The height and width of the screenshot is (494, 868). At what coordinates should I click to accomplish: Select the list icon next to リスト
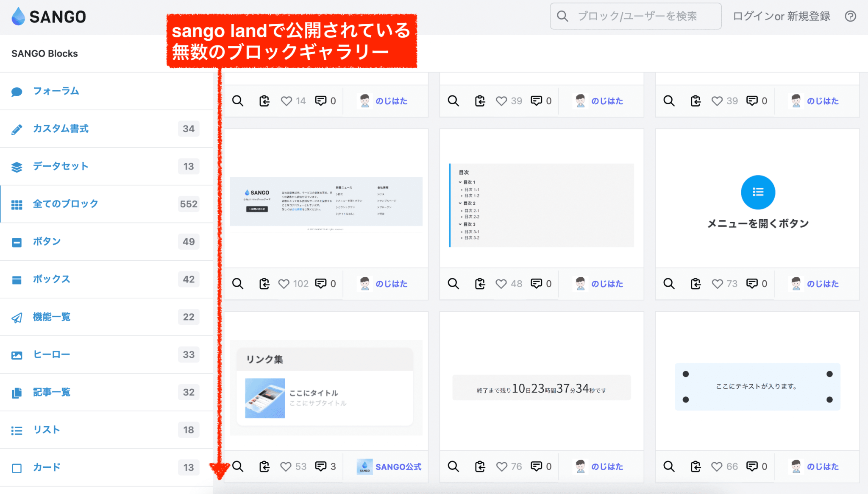[x=17, y=430]
